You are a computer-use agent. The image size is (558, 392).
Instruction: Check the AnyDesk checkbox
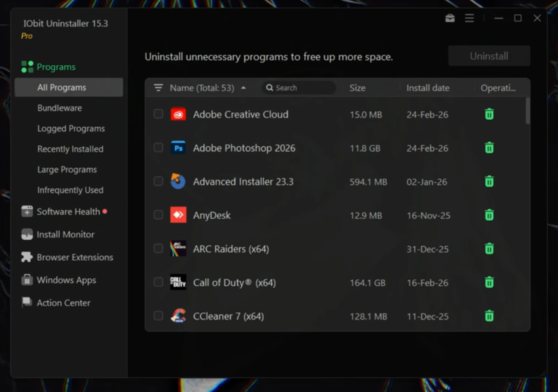point(158,215)
